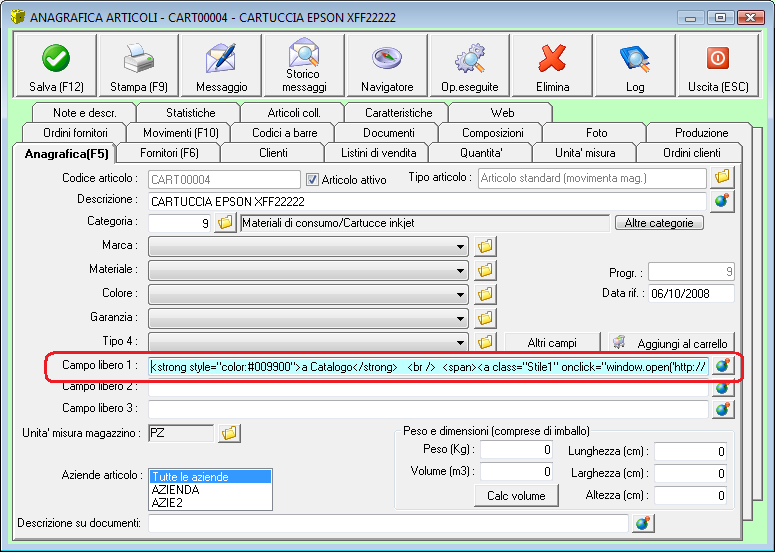Click the Campo libero 3 field

coord(428,409)
